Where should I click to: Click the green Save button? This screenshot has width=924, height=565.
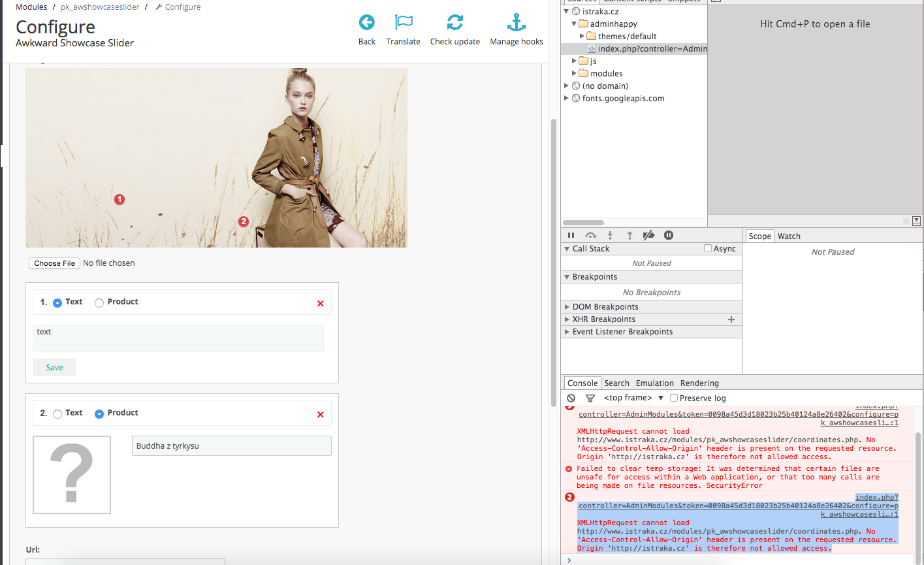tap(54, 367)
